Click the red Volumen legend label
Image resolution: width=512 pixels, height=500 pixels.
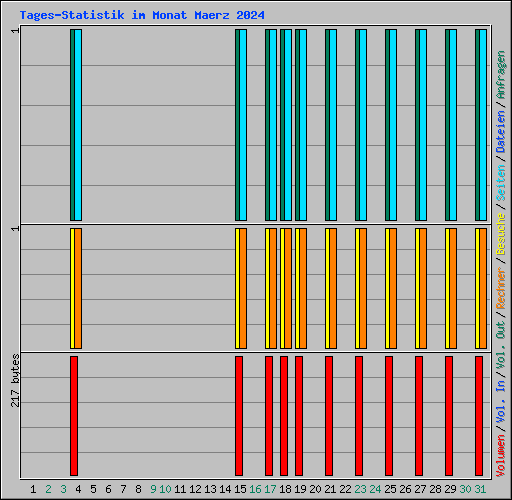[x=500, y=455]
